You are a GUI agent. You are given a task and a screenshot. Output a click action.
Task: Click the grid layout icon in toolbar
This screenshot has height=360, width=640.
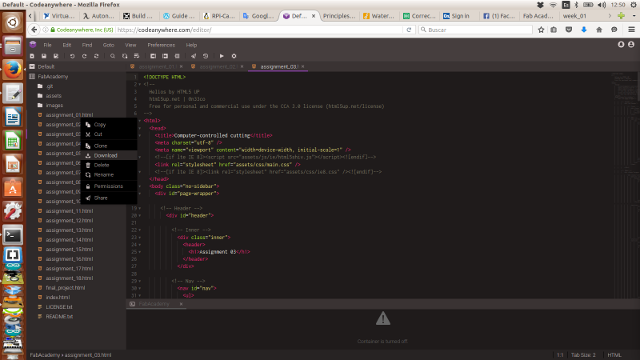click(x=177, y=56)
